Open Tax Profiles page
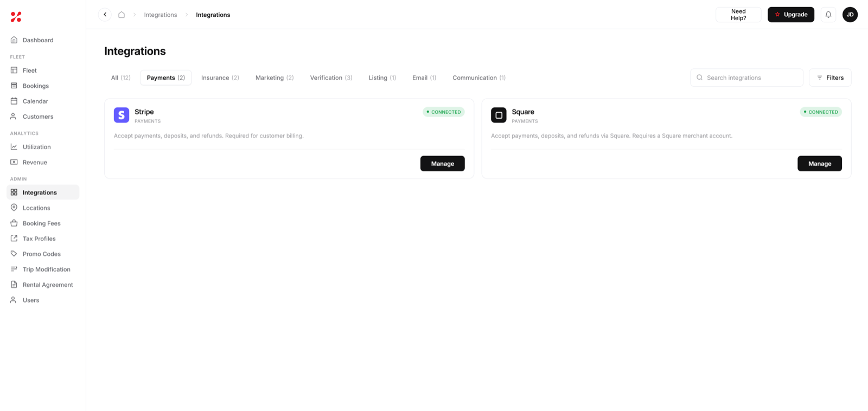Image resolution: width=868 pixels, height=411 pixels. coord(43,239)
